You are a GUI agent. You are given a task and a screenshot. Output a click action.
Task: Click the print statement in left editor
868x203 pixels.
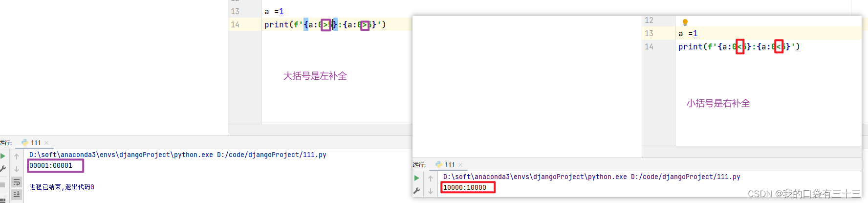(325, 24)
